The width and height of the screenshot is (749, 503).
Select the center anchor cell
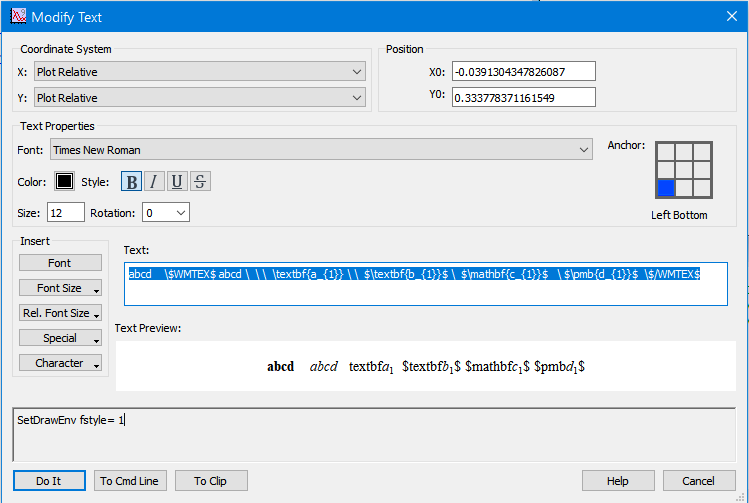[x=684, y=169]
